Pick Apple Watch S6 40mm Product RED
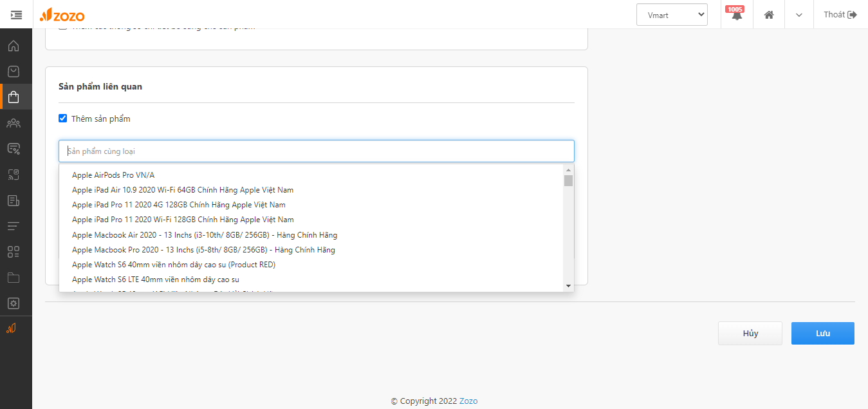Image resolution: width=868 pixels, height=409 pixels. pyautogui.click(x=311, y=265)
